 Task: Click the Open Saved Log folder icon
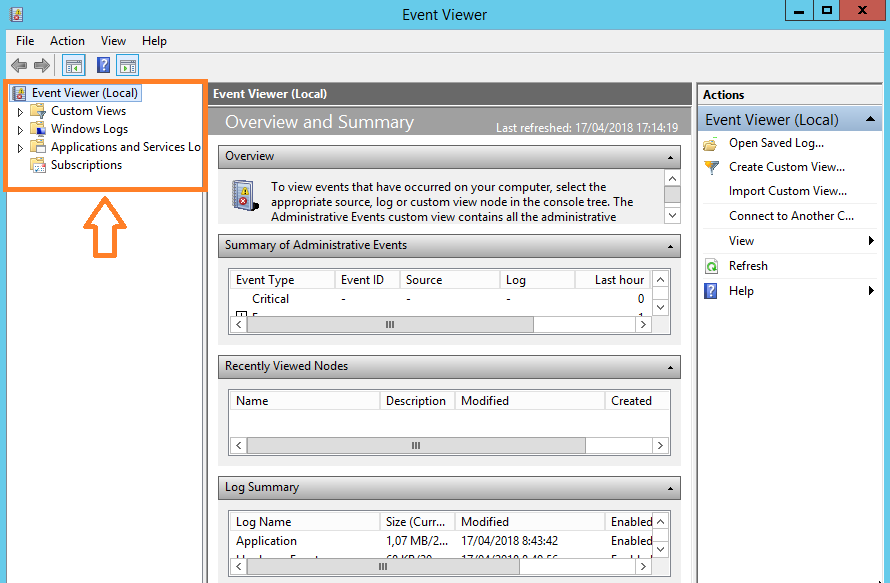(x=709, y=143)
